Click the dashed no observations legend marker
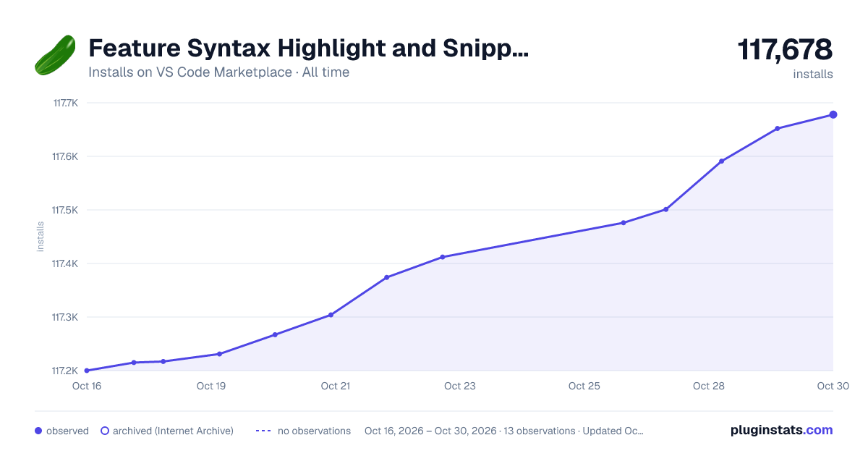This screenshot has height=456, width=868. pyautogui.click(x=263, y=431)
